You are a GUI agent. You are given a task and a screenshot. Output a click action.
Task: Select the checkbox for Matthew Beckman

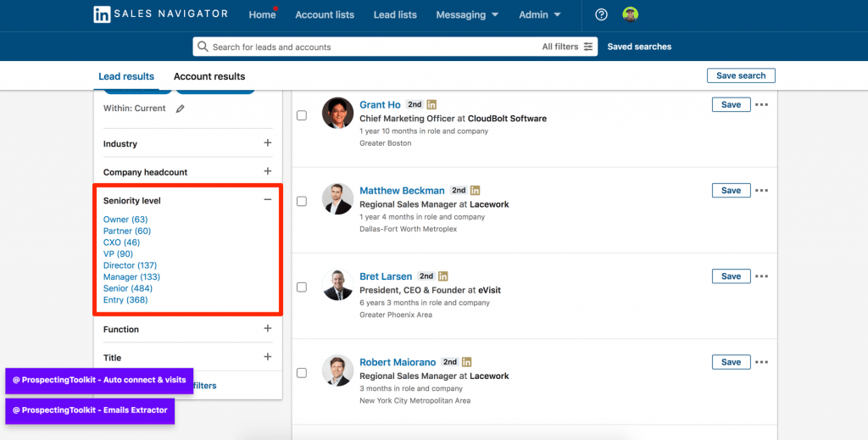pyautogui.click(x=302, y=201)
